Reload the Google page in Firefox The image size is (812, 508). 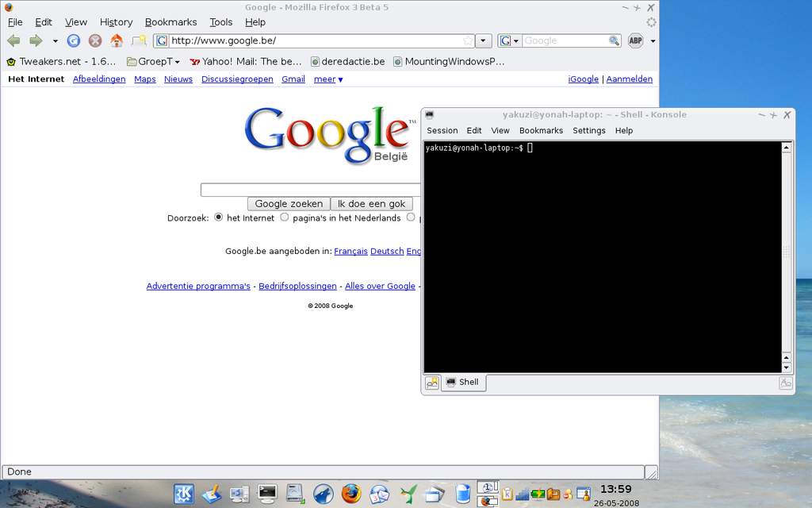click(74, 40)
